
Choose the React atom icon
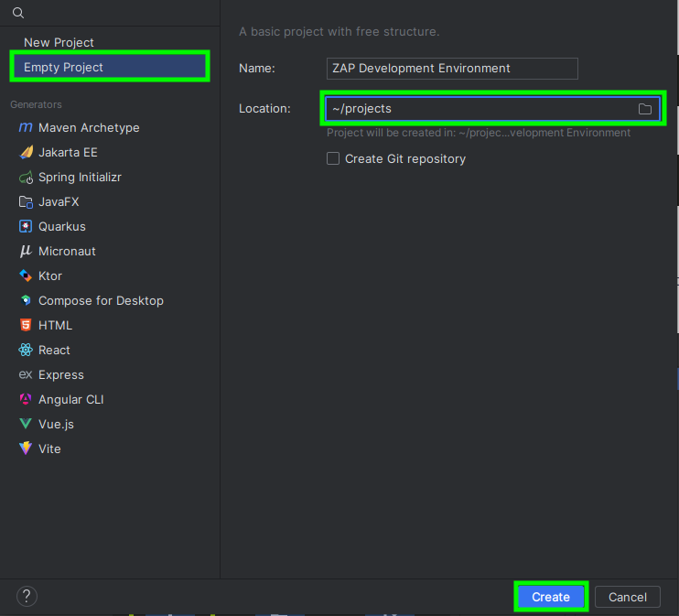click(x=26, y=350)
